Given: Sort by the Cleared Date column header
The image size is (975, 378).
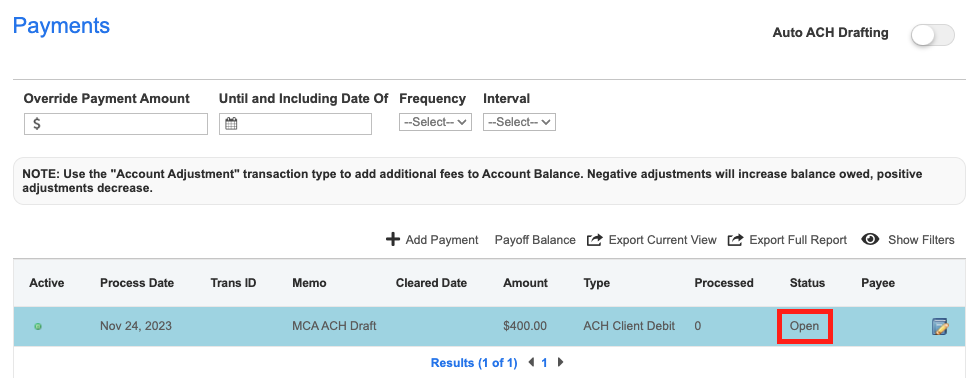Looking at the screenshot, I should point(431,283).
